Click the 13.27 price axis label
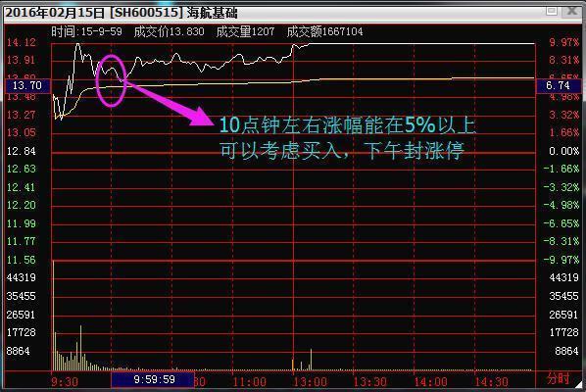The image size is (586, 392). click(22, 115)
